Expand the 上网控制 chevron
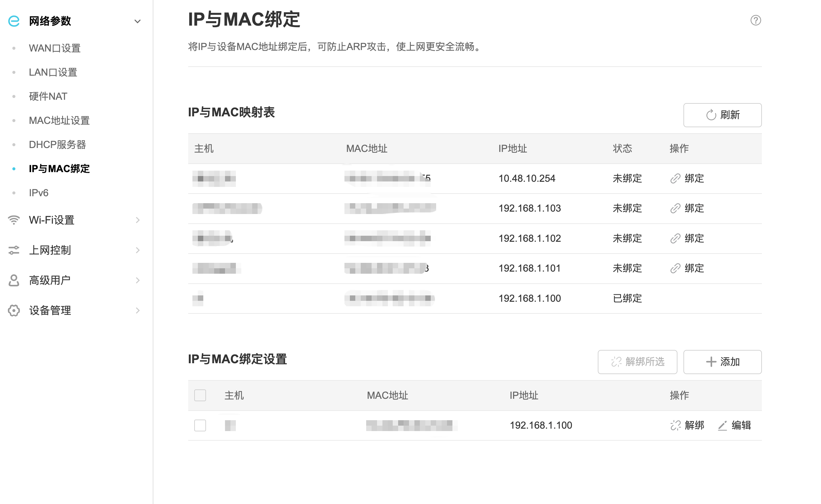This screenshot has height=504, width=821. coord(138,250)
